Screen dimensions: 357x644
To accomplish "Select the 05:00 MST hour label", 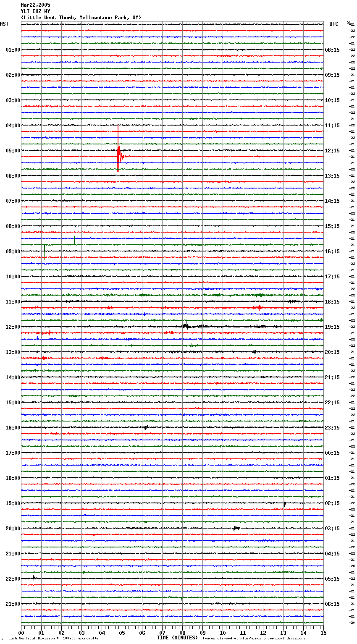I will click(x=13, y=151).
